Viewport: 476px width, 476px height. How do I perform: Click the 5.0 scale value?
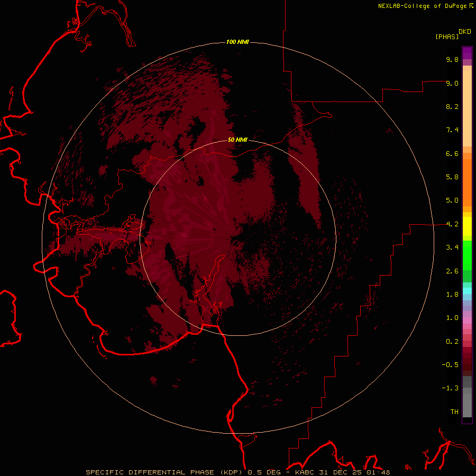pyautogui.click(x=452, y=200)
